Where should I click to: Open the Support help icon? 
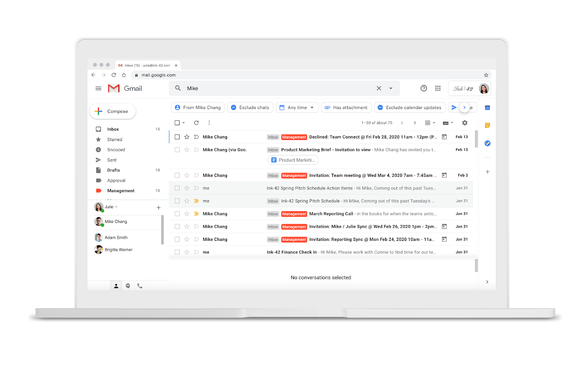[424, 88]
